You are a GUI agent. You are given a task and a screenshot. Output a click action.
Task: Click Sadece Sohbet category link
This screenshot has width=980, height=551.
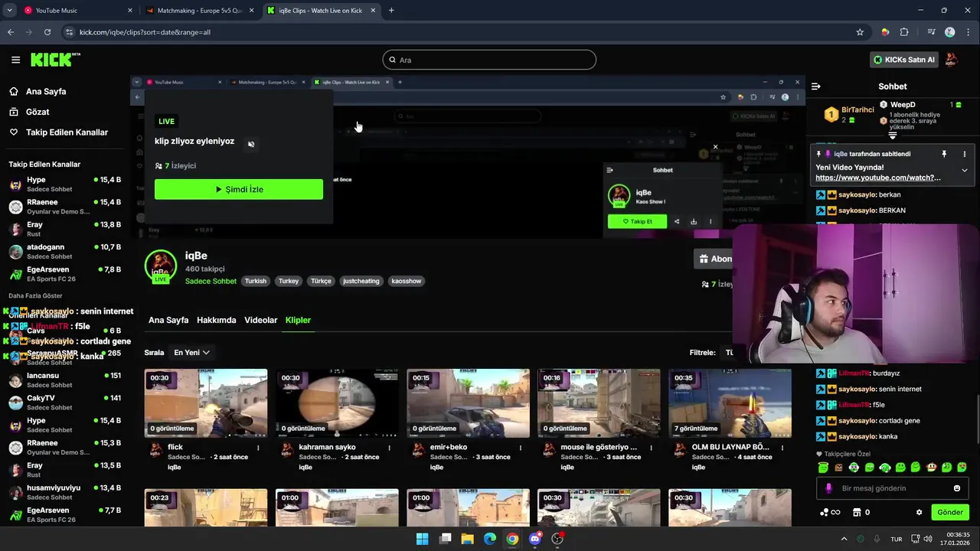click(x=211, y=281)
